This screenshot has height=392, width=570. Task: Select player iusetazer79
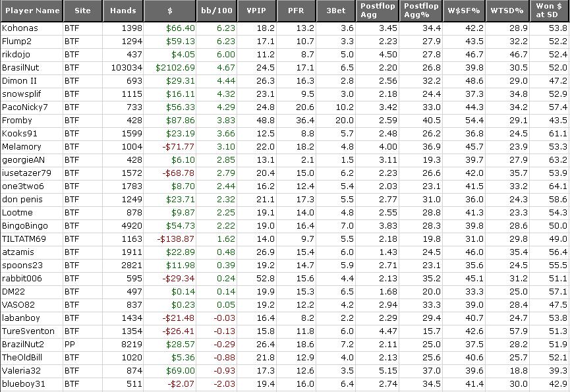click(26, 173)
